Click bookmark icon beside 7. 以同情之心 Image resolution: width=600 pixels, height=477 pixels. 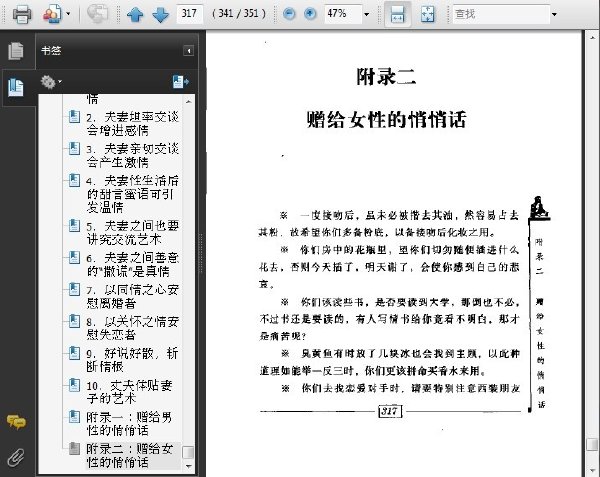[74, 290]
